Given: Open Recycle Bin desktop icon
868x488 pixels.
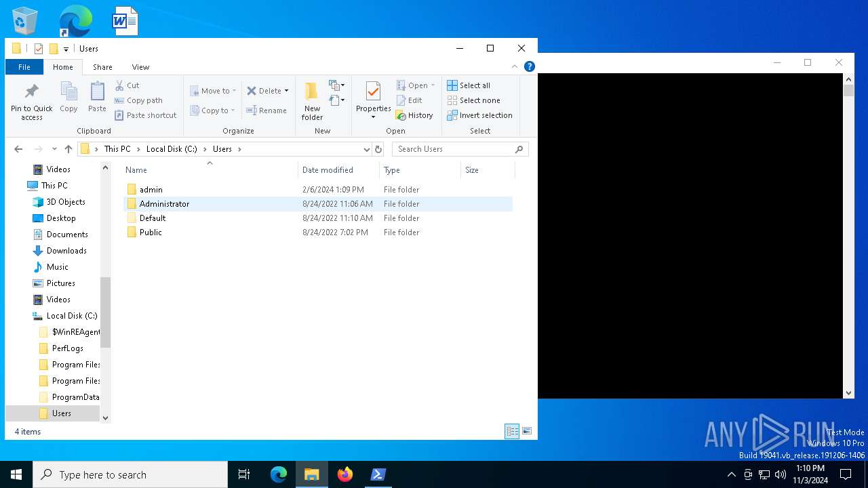Looking at the screenshot, I should pos(25,21).
